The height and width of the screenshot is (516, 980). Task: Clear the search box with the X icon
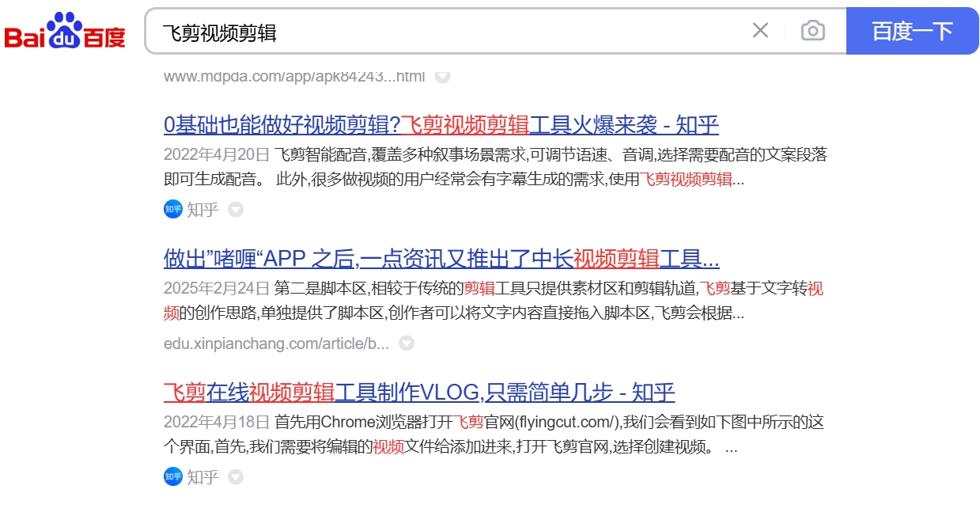point(760,30)
